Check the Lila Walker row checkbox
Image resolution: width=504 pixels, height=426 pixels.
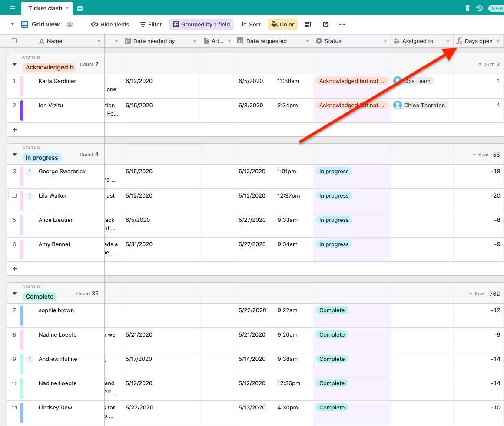(14, 195)
